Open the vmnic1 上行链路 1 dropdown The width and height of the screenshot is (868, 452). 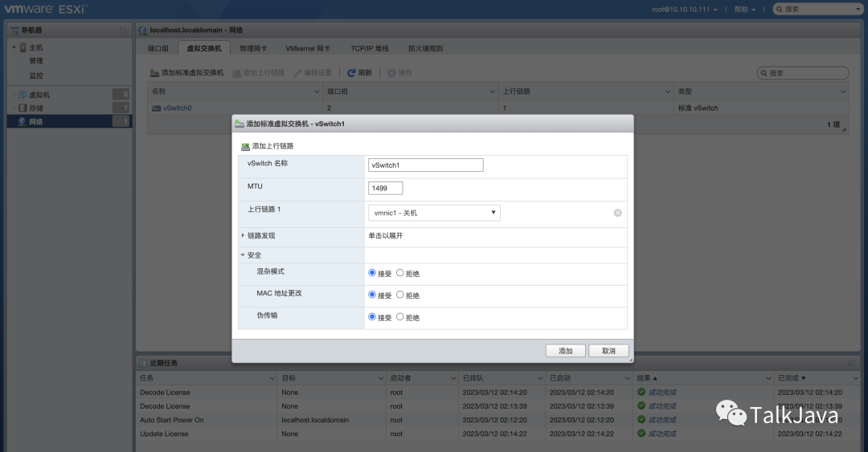click(x=434, y=213)
